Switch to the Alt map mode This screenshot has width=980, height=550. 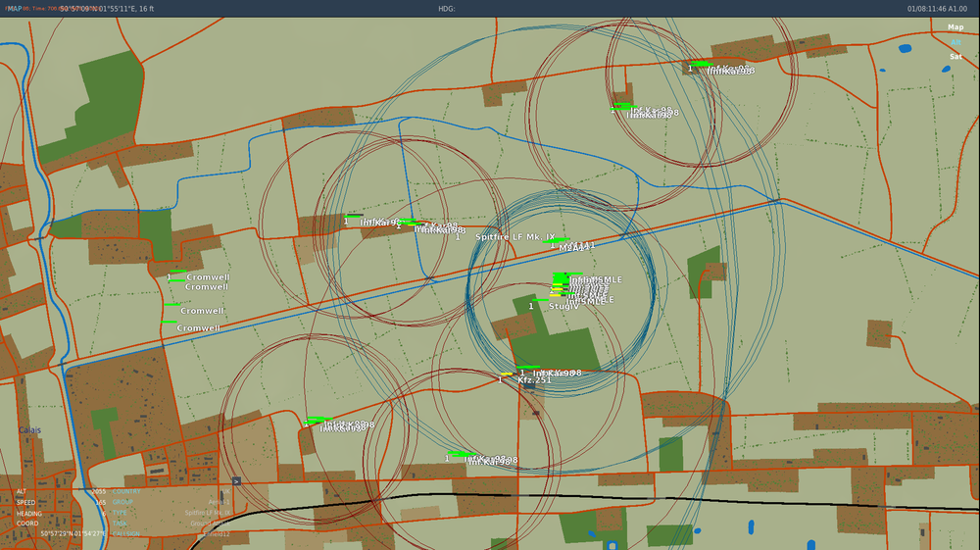coord(955,42)
